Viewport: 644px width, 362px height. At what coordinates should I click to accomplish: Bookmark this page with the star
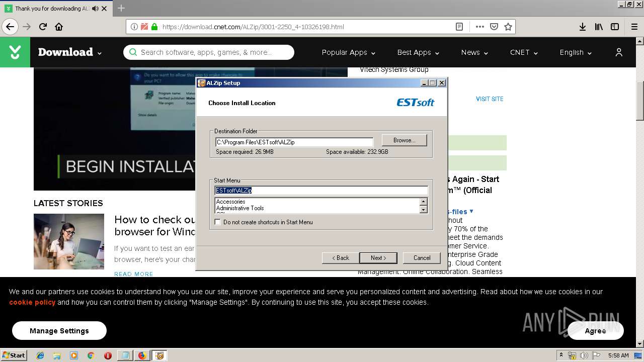pos(508,27)
